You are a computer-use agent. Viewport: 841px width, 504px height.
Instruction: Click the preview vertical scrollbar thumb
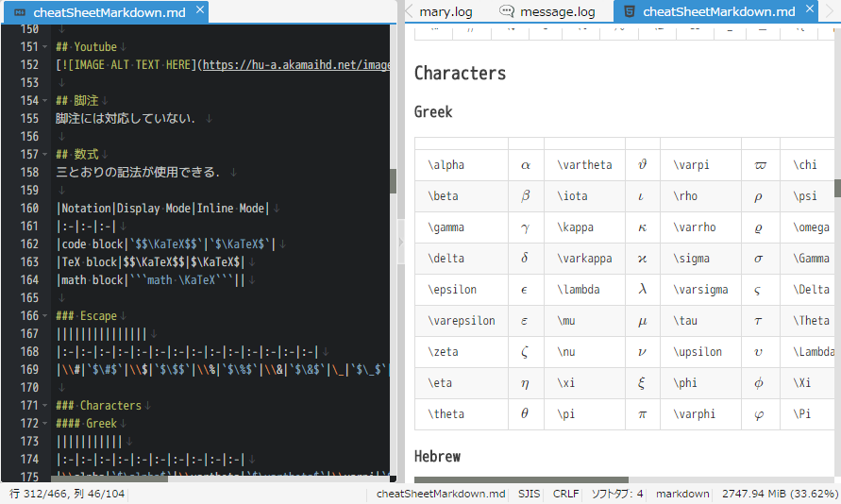coord(837,188)
